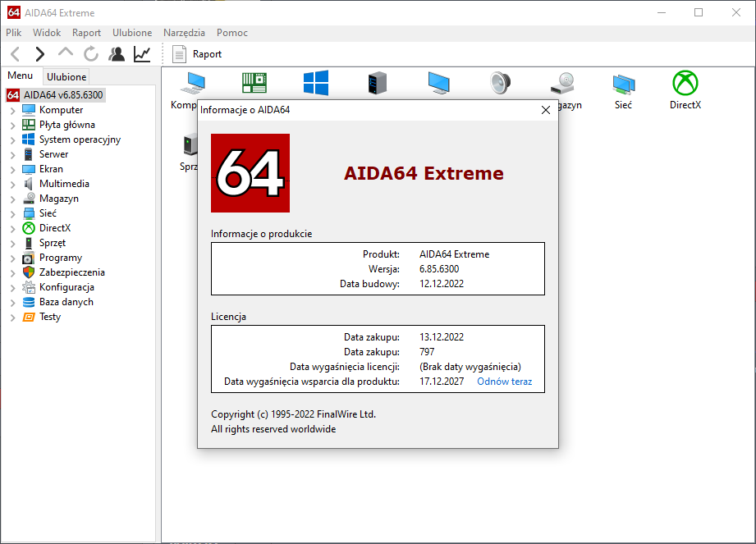Image resolution: width=756 pixels, height=544 pixels.
Task: Expand the Multimedia tree node
Action: [x=13, y=185]
